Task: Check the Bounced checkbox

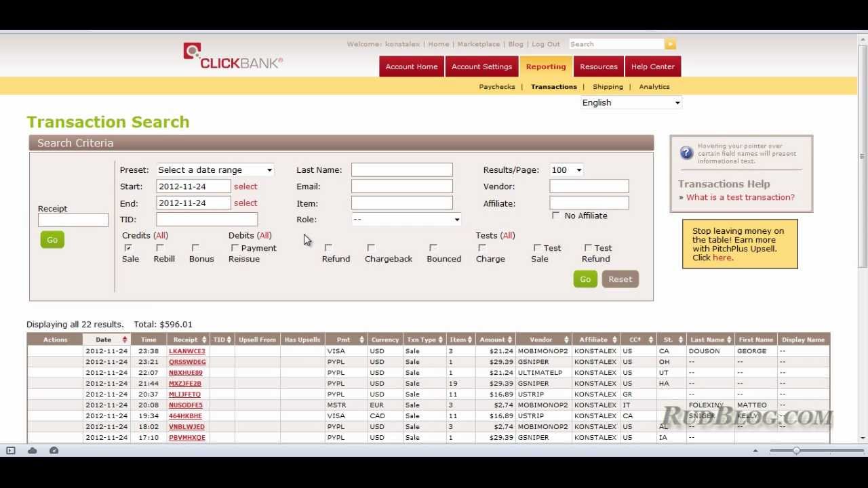Action: click(433, 248)
